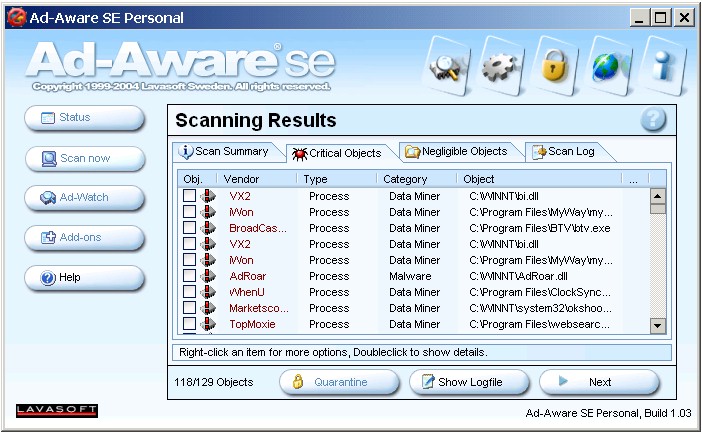Click the padlock quarantine icon in header
This screenshot has width=702, height=432.
(x=555, y=67)
